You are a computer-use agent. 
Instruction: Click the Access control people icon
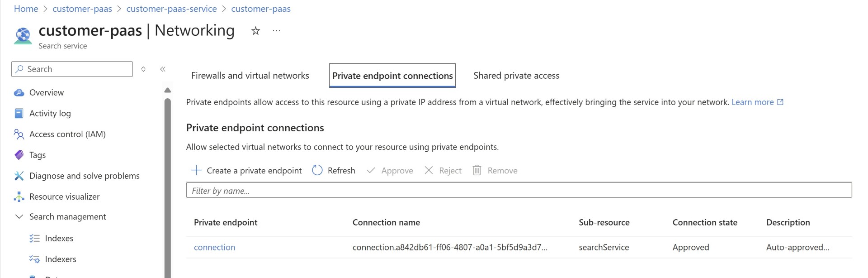coord(19,134)
